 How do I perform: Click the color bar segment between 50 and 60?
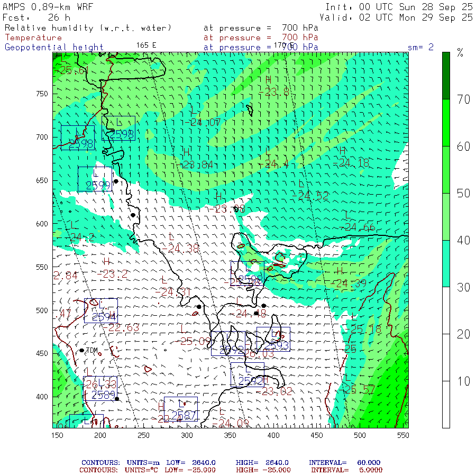click(446, 170)
